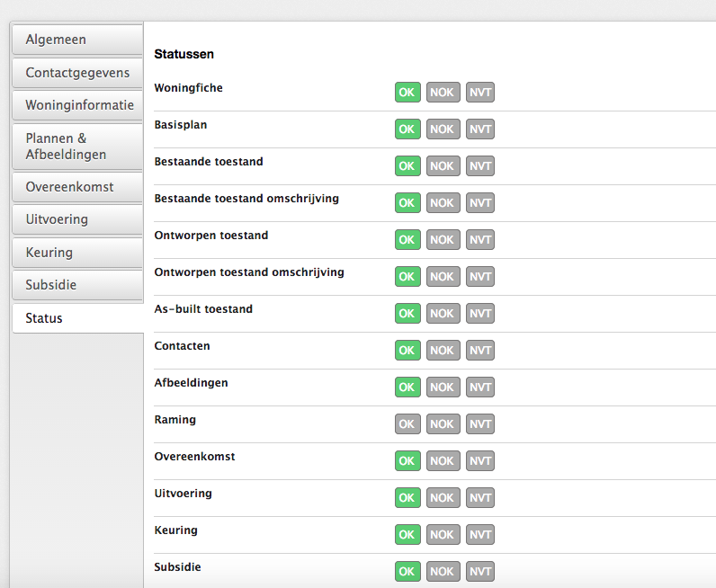Set Uitvoering row status to NVT
The image size is (716, 588).
coord(480,498)
